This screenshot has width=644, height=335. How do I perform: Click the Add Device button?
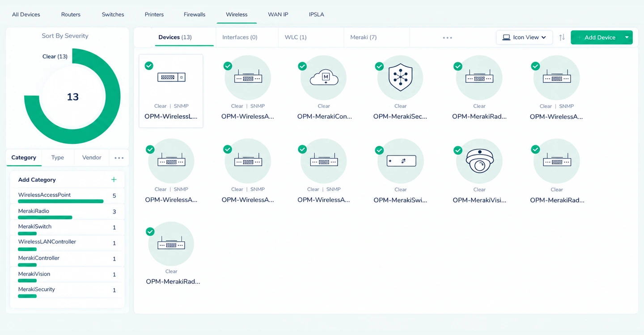pos(596,38)
